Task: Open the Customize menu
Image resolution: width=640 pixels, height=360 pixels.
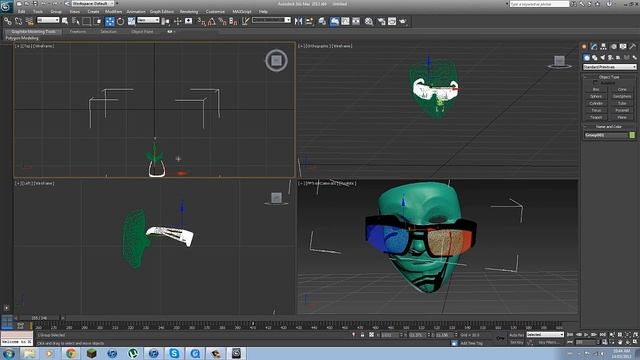Action: tap(215, 11)
